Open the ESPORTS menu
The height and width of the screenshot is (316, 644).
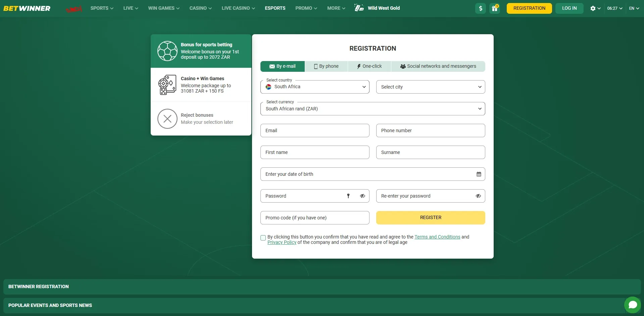point(275,8)
